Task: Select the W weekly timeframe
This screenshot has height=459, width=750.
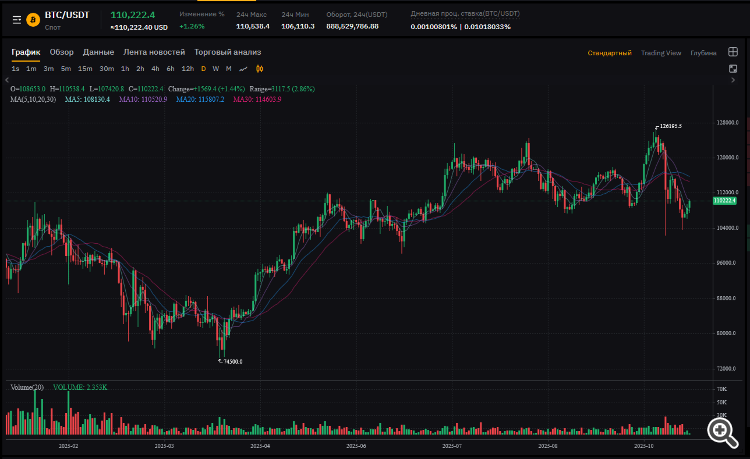Action: tap(216, 69)
